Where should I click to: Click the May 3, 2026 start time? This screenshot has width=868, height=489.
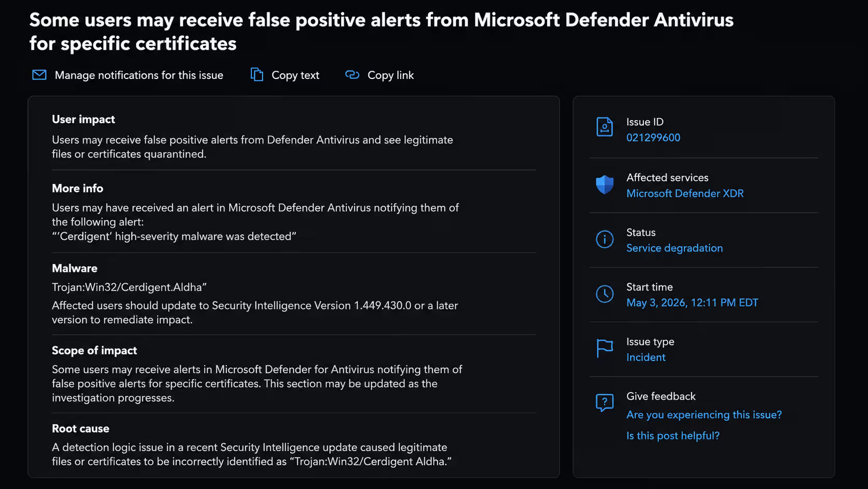click(x=692, y=303)
